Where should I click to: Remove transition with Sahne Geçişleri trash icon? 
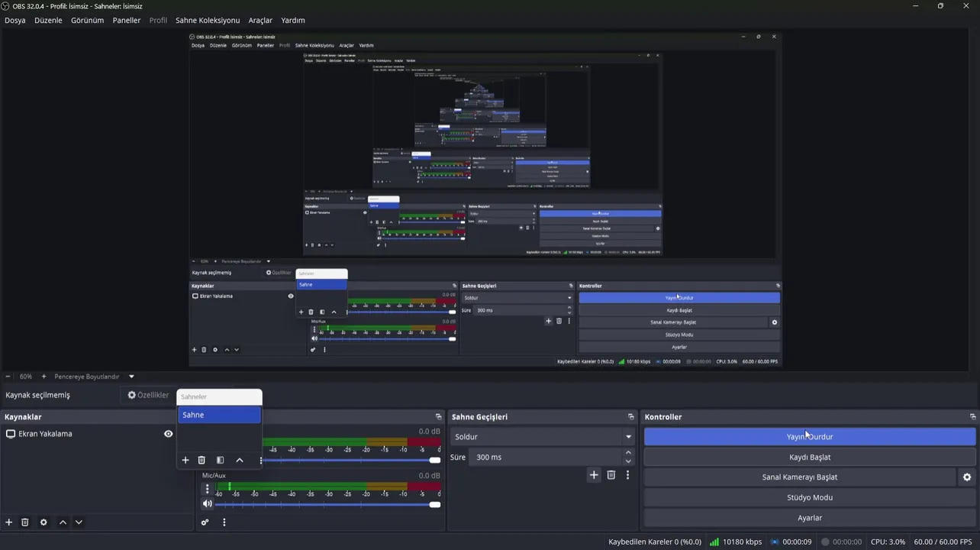click(x=611, y=475)
